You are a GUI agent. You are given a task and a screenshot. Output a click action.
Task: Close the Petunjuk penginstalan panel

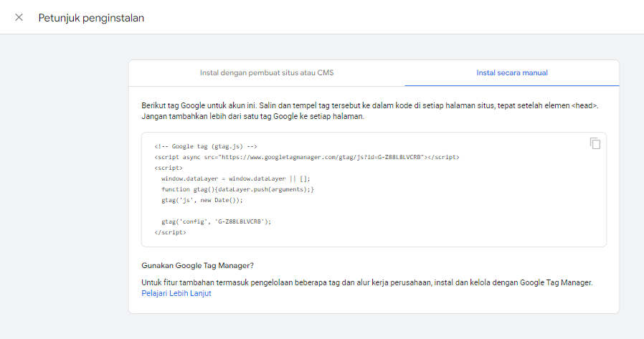pyautogui.click(x=19, y=17)
